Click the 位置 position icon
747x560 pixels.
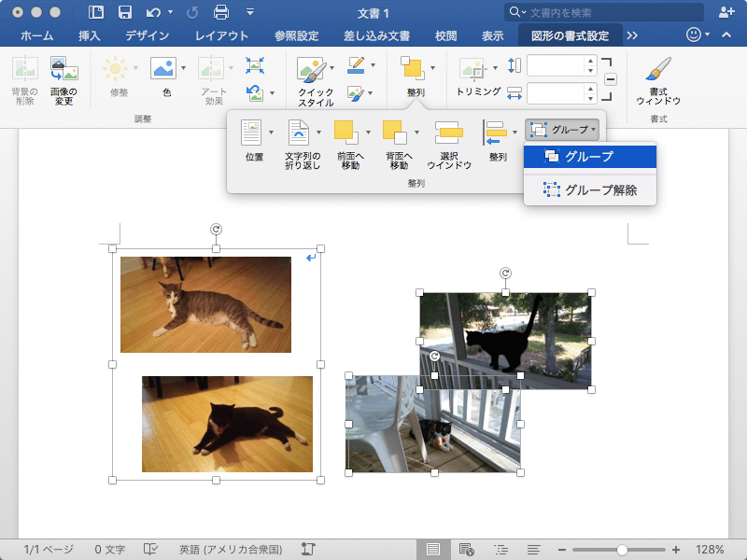coord(251,133)
